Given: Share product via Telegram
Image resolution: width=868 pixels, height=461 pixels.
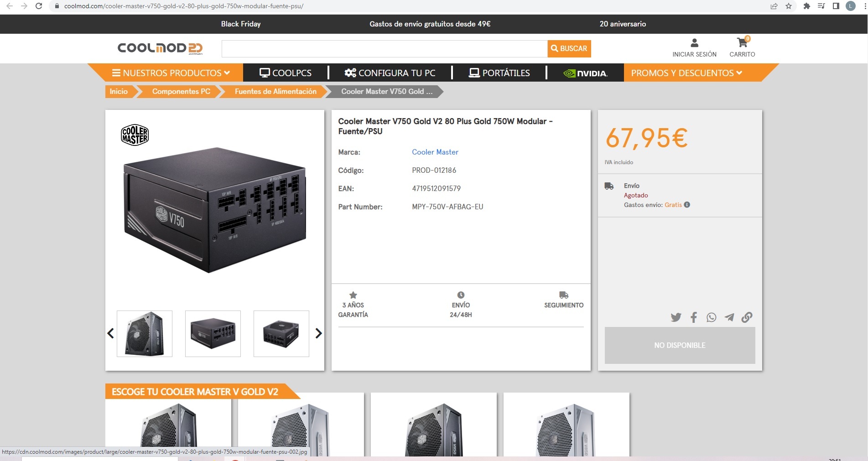Looking at the screenshot, I should tap(729, 317).
